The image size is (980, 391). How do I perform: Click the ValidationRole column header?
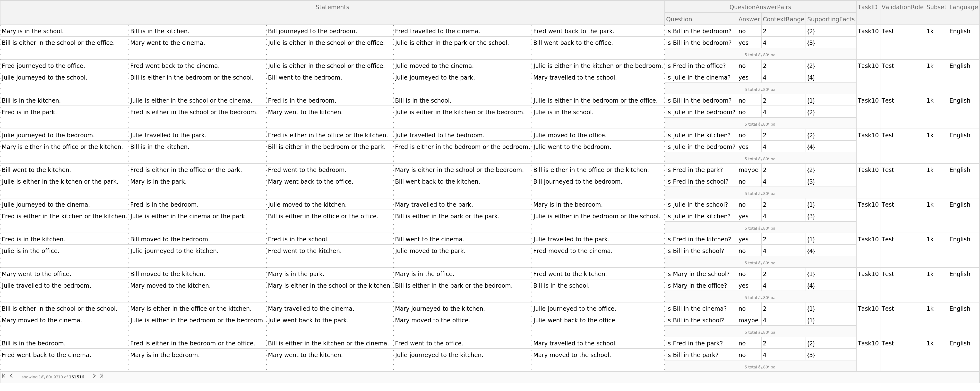tap(902, 7)
